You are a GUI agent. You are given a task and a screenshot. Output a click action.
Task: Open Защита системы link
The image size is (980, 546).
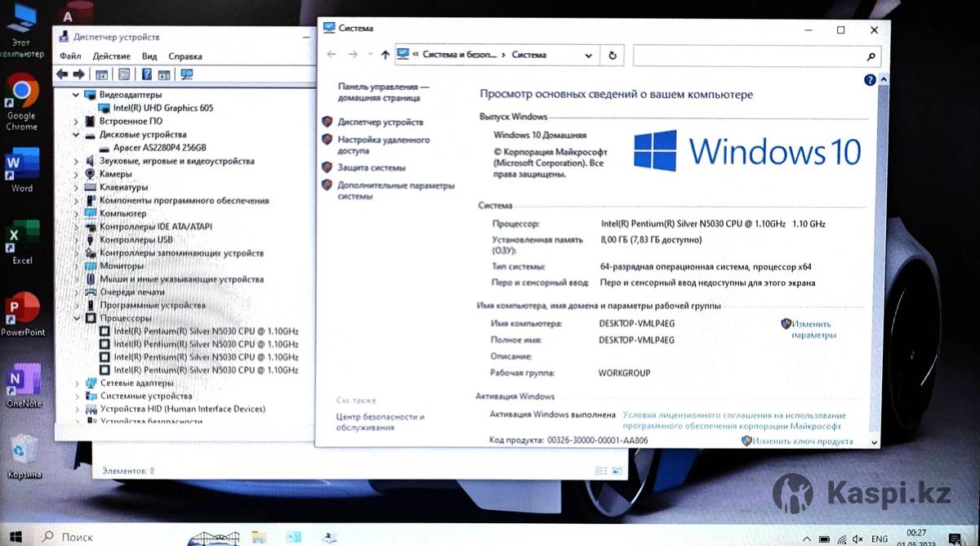pos(371,168)
